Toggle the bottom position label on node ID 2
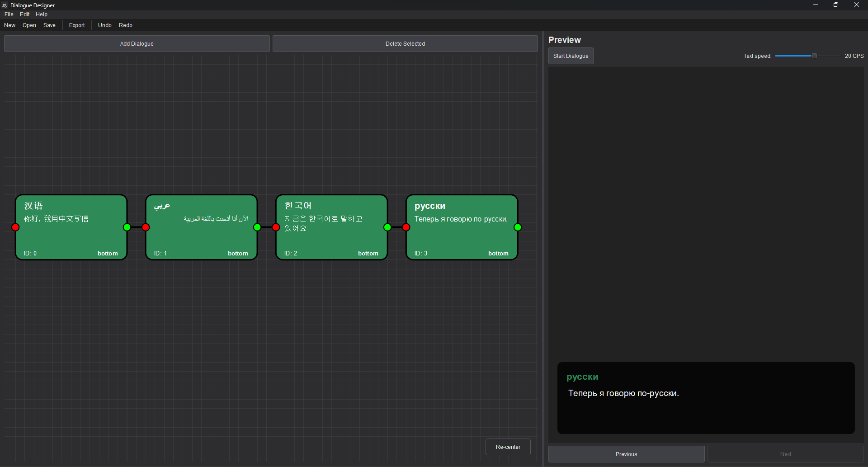 pos(368,253)
